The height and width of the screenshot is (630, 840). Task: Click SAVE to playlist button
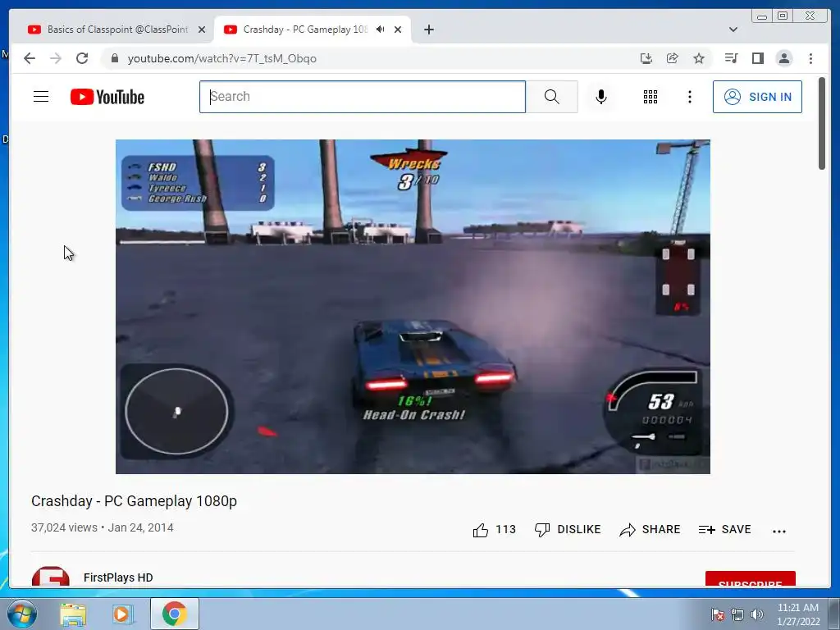pos(725,530)
